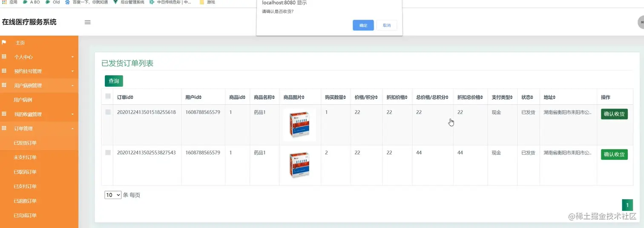Click the grid icon beside 个人中心
This screenshot has width=644, height=228.
4,57
